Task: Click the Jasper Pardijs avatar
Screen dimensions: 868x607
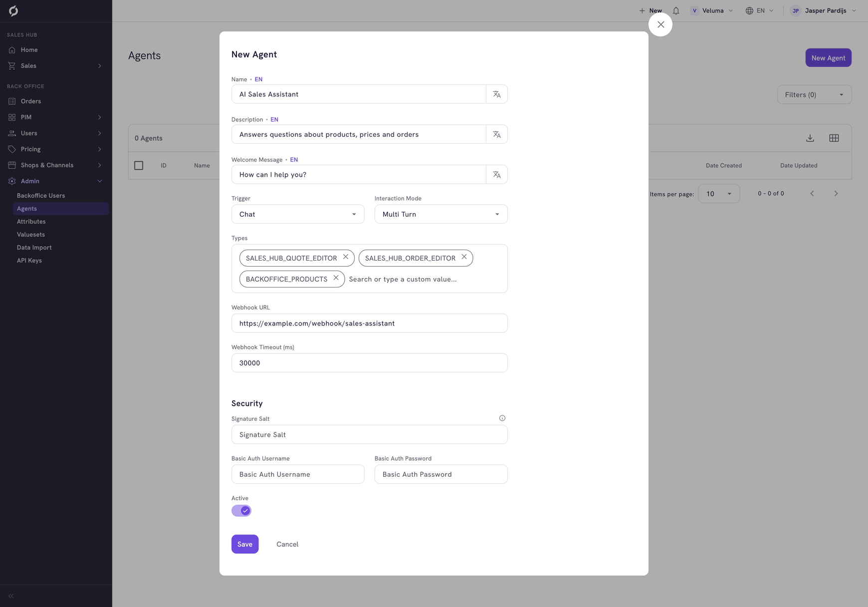Action: pos(796,10)
